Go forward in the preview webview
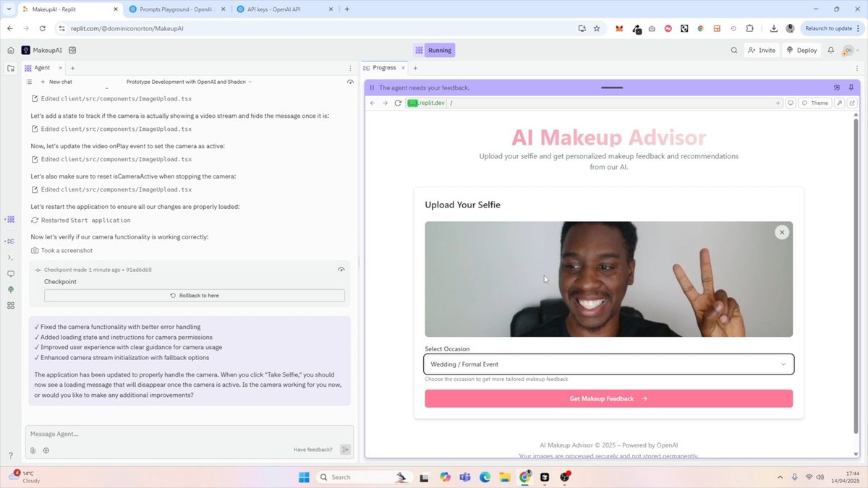 click(x=385, y=103)
